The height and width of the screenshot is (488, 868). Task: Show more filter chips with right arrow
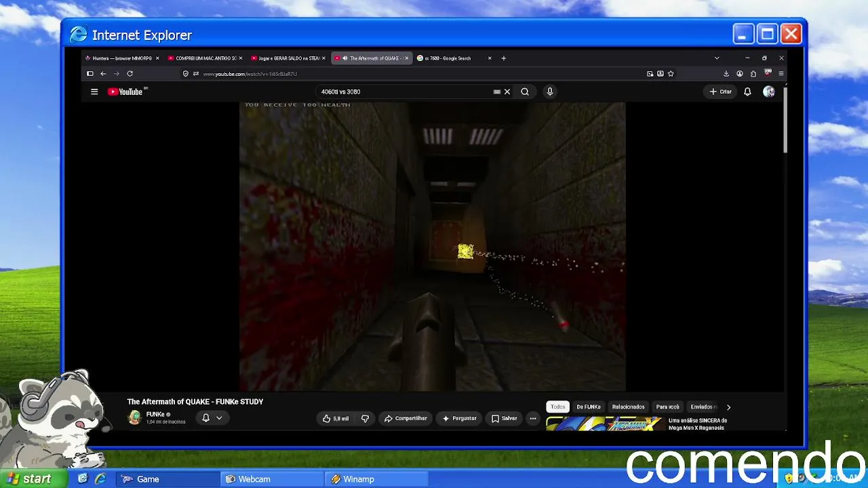(728, 407)
